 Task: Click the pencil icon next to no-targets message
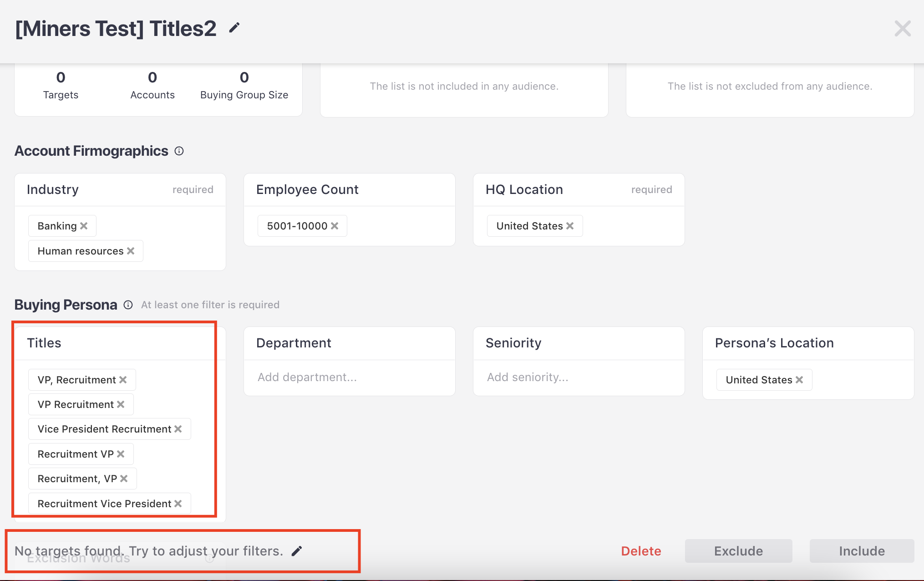pos(297,551)
